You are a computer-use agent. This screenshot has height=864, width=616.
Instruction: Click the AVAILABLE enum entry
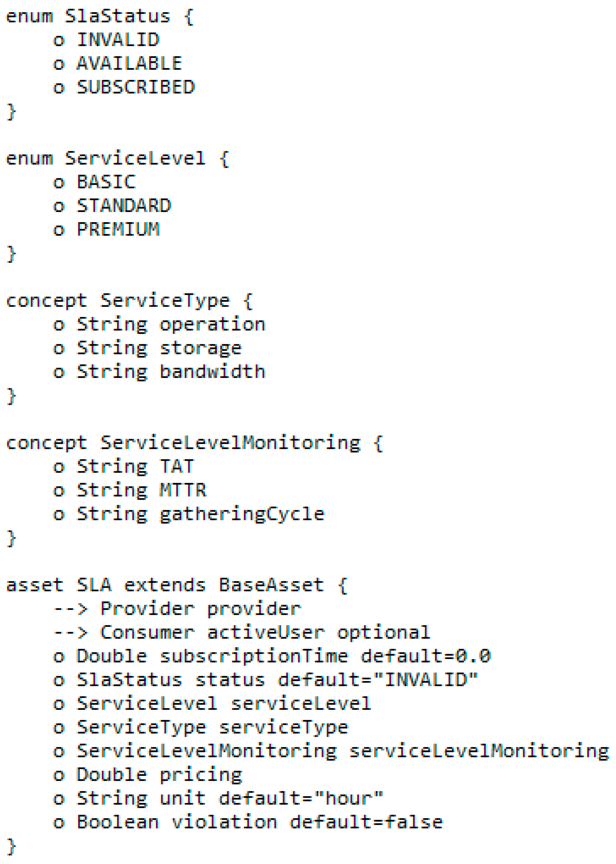click(x=129, y=63)
